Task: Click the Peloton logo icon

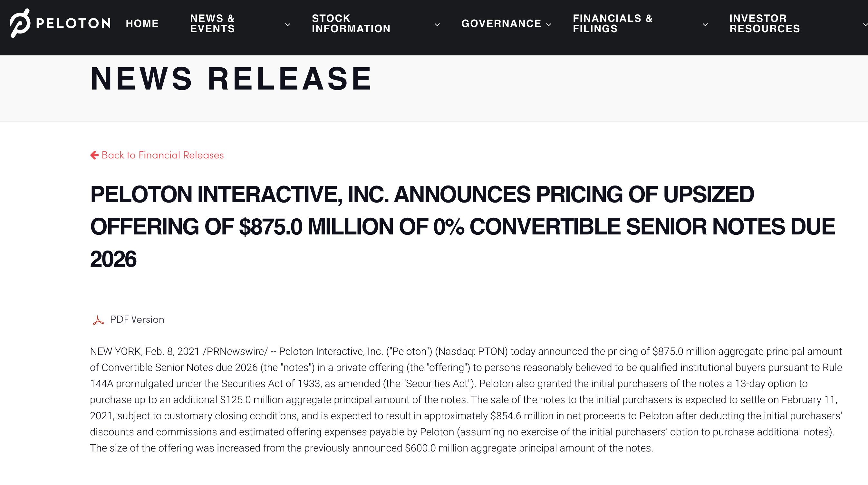Action: (x=20, y=23)
